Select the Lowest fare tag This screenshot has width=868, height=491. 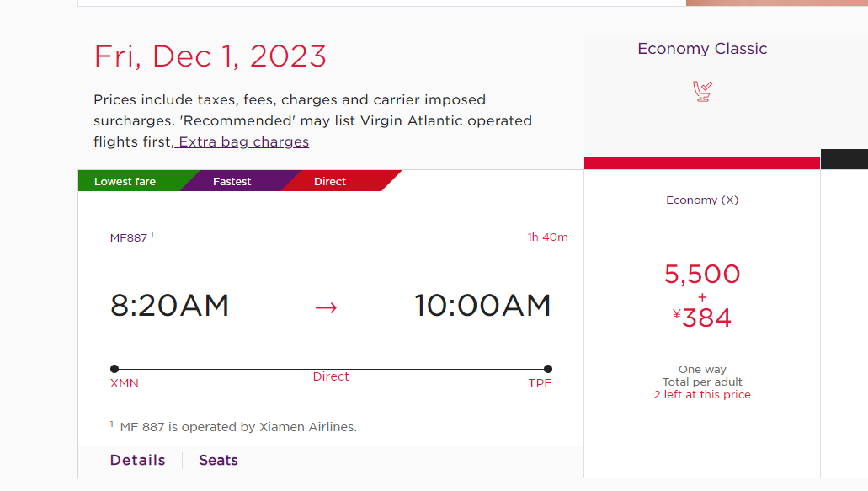point(125,182)
